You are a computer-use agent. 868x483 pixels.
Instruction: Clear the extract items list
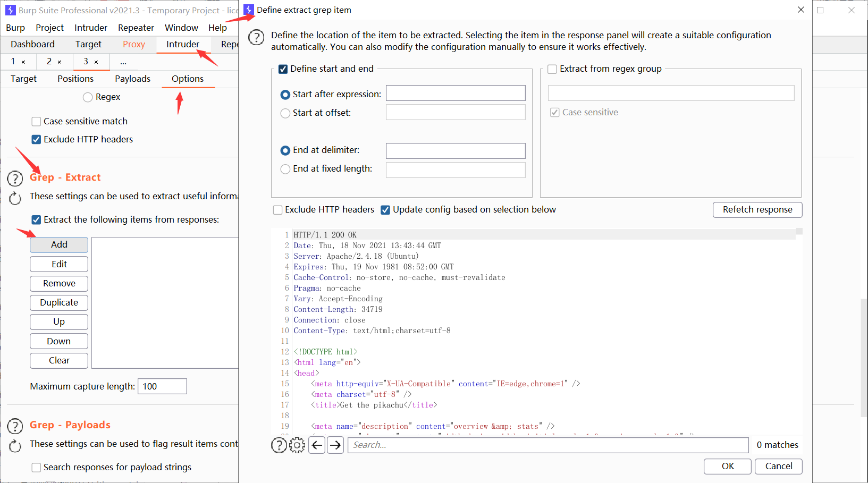coord(59,360)
